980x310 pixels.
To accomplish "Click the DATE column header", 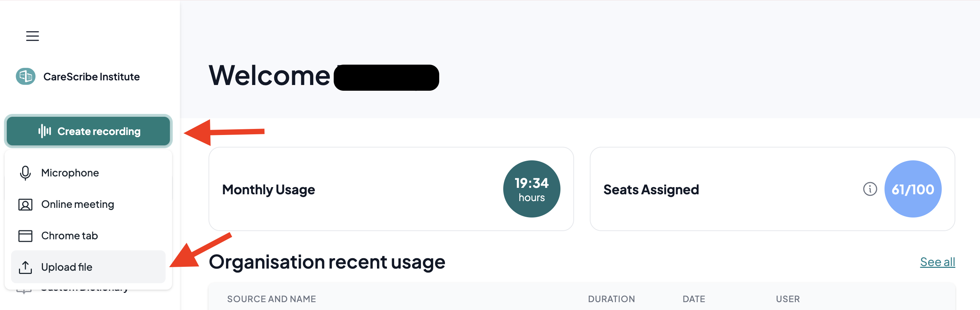I will click(694, 299).
